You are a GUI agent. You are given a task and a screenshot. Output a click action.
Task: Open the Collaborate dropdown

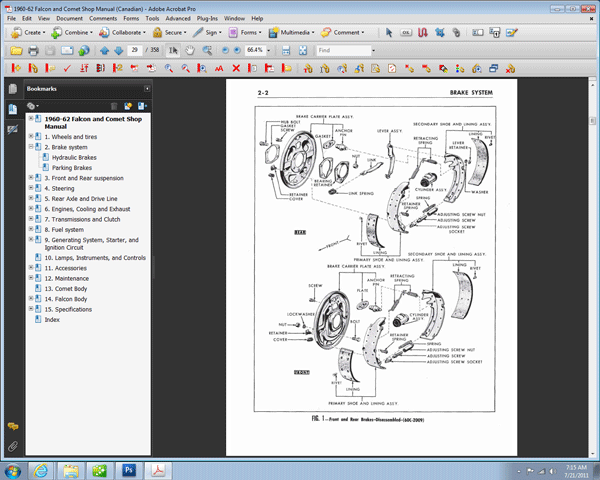coord(122,33)
